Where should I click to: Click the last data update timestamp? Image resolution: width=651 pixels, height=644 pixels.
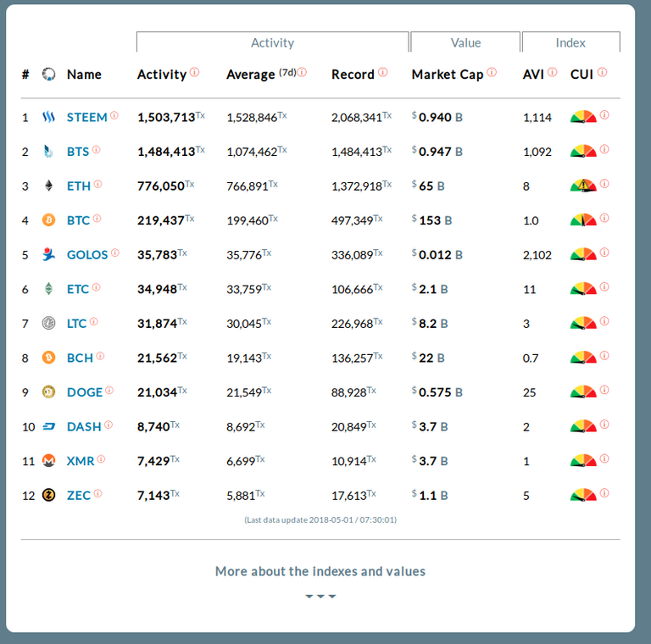point(320,520)
